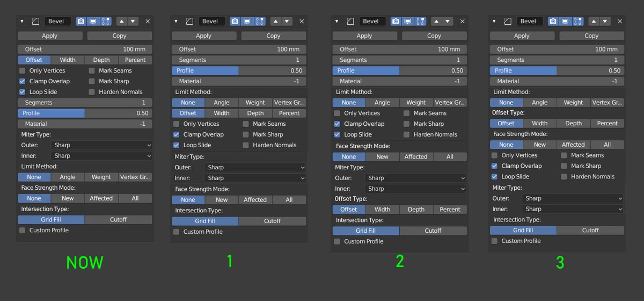
Task: Click Bevel modifier icon in panel 2
Action: click(350, 21)
